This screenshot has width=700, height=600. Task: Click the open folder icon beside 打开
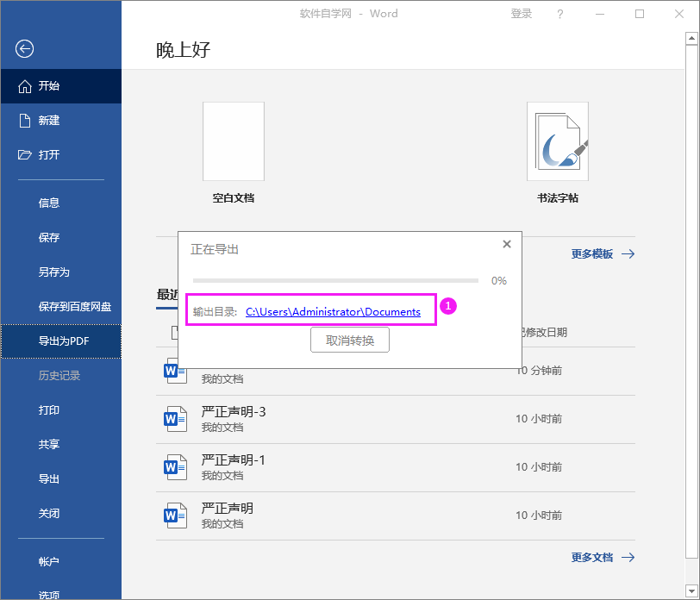pos(24,154)
